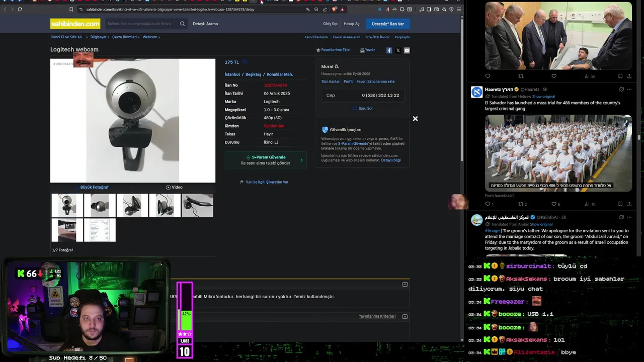Open Detaylı Arama link

[205, 24]
